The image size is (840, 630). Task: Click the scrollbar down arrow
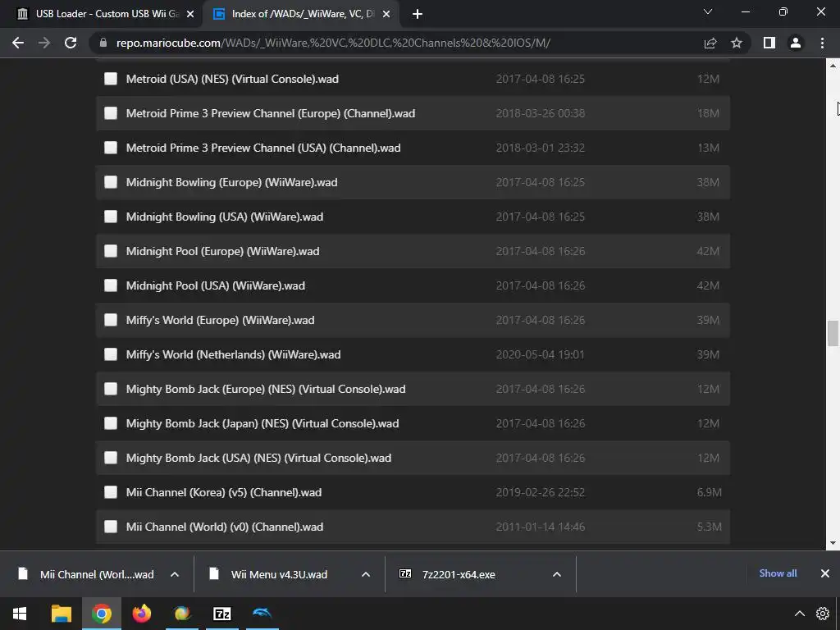pos(833,543)
